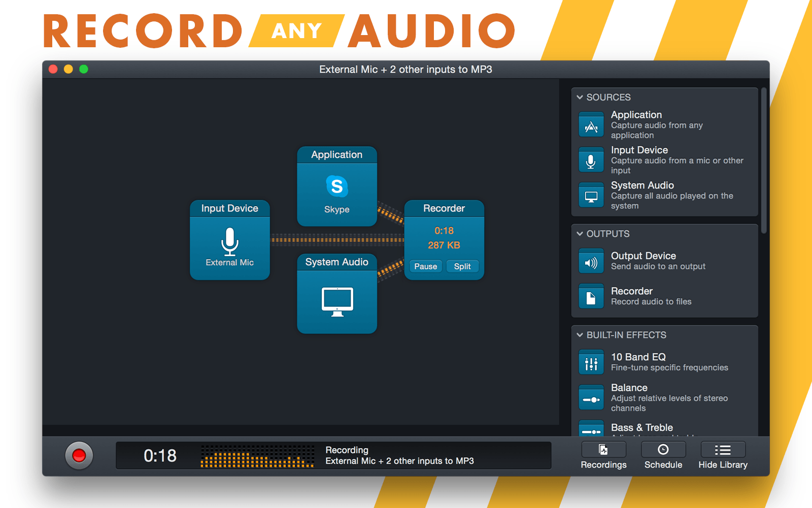Select the Input Device microphone icon in library
This screenshot has height=508, width=812.
pyautogui.click(x=591, y=161)
